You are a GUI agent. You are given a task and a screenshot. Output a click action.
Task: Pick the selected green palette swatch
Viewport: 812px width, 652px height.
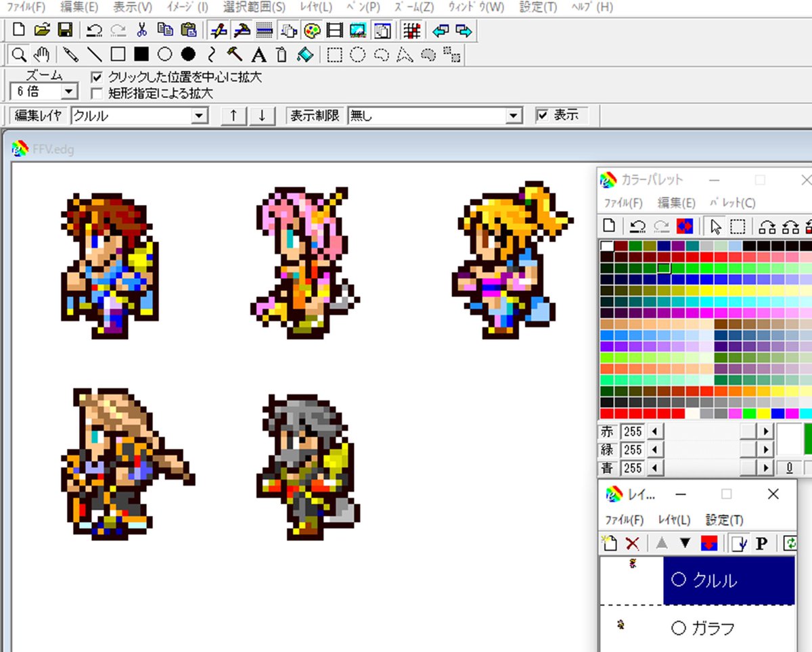pos(665,268)
